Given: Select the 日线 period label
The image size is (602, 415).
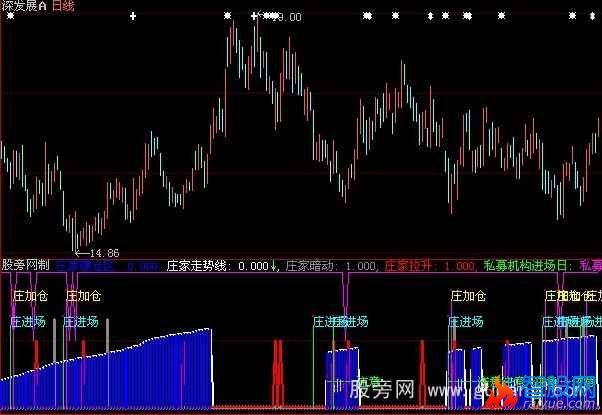Looking at the screenshot, I should point(63,5).
